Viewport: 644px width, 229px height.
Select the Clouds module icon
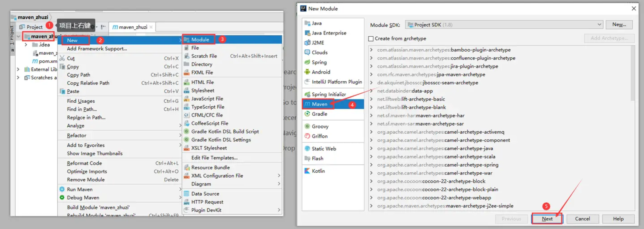pos(307,52)
